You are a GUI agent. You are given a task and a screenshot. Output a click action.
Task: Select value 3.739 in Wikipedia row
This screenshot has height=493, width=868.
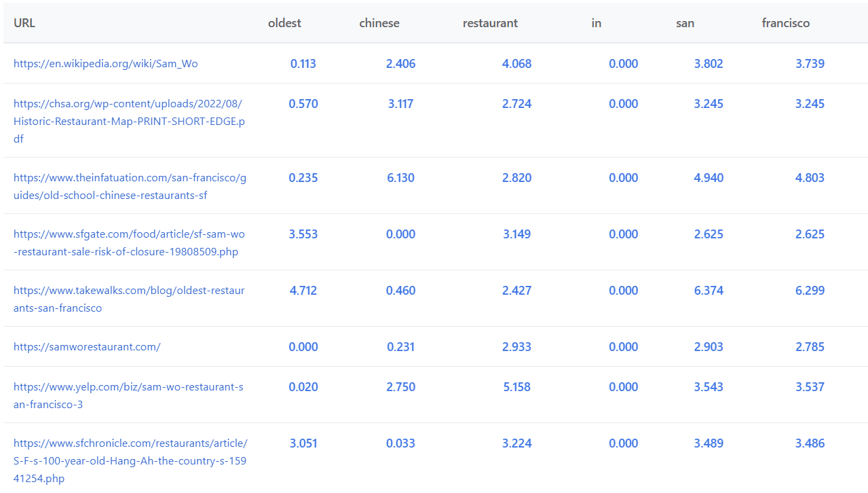(810, 64)
